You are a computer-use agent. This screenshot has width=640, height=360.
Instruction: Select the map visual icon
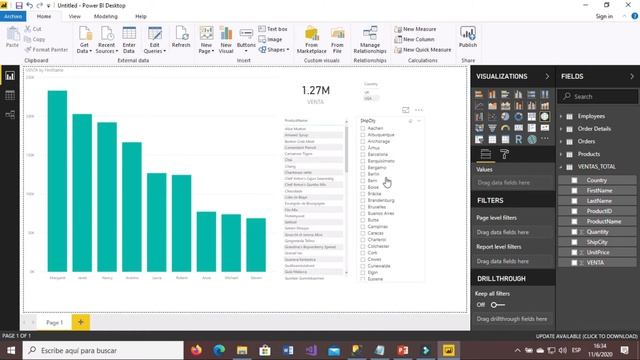(x=544, y=117)
